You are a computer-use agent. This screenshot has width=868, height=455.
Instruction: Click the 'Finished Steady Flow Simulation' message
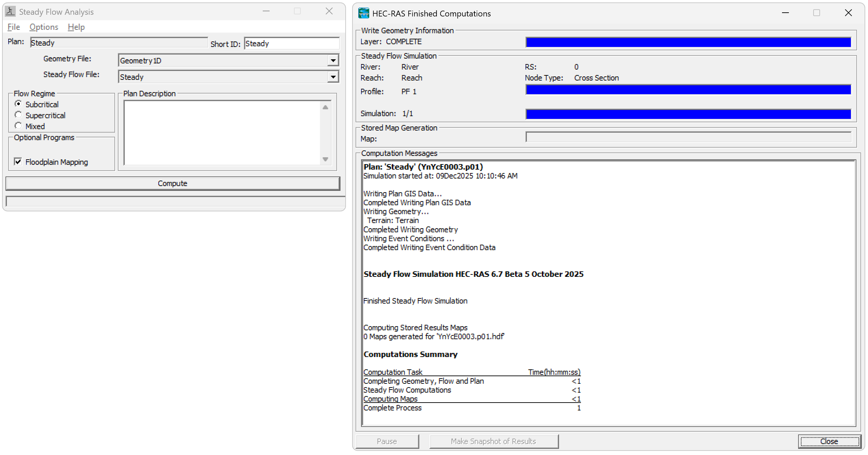415,301
